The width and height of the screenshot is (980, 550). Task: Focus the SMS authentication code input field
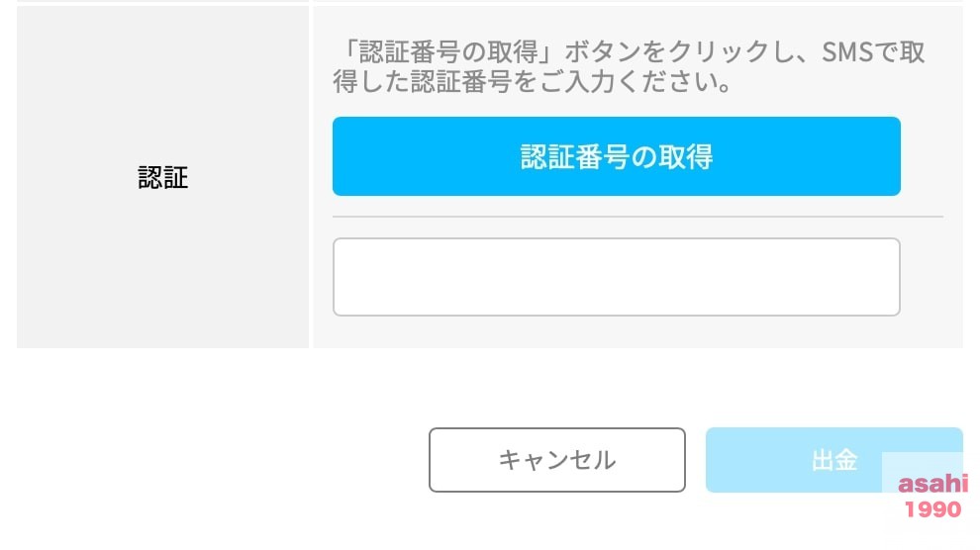pos(617,277)
